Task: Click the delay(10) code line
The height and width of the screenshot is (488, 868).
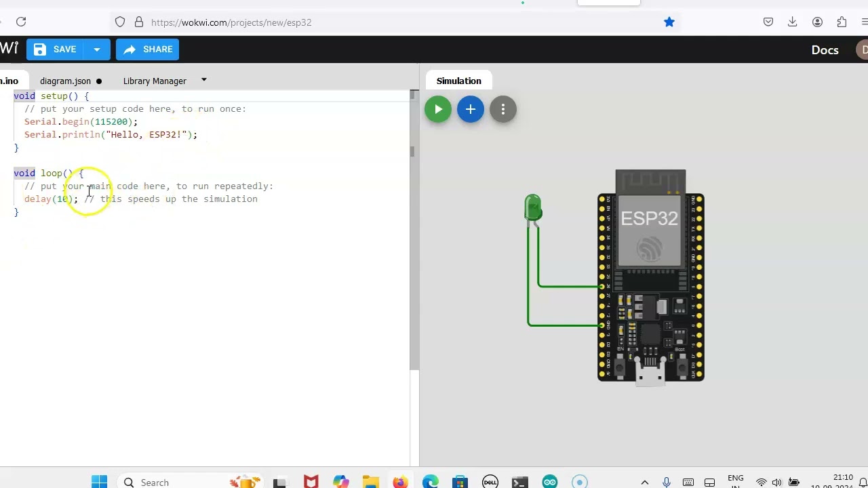Action: pyautogui.click(x=140, y=199)
